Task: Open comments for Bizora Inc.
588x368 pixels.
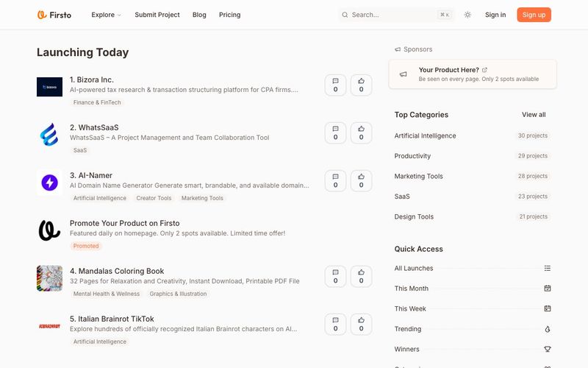Action: click(335, 85)
